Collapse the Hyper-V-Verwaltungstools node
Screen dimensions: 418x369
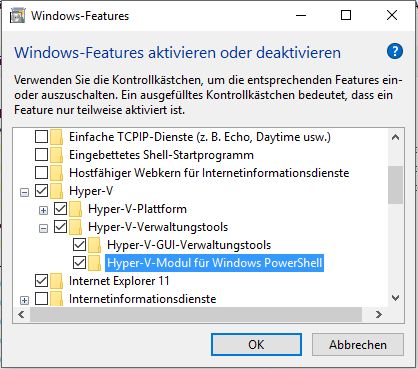pos(43,228)
